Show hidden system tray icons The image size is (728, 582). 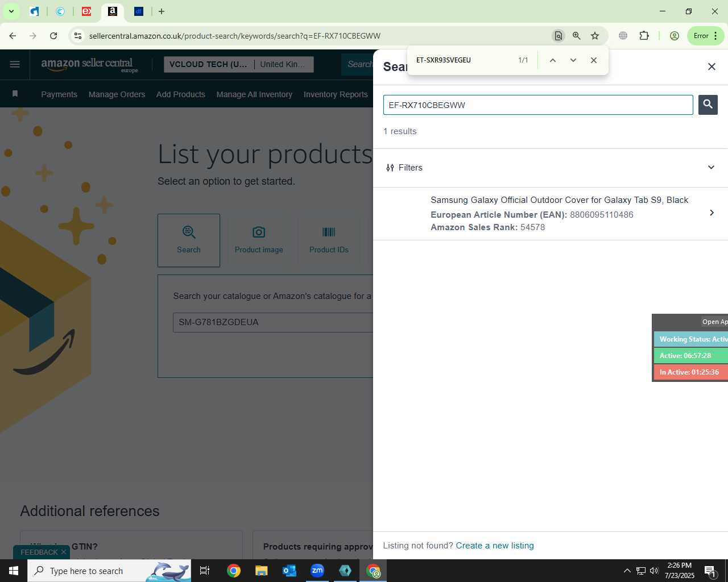coord(627,571)
